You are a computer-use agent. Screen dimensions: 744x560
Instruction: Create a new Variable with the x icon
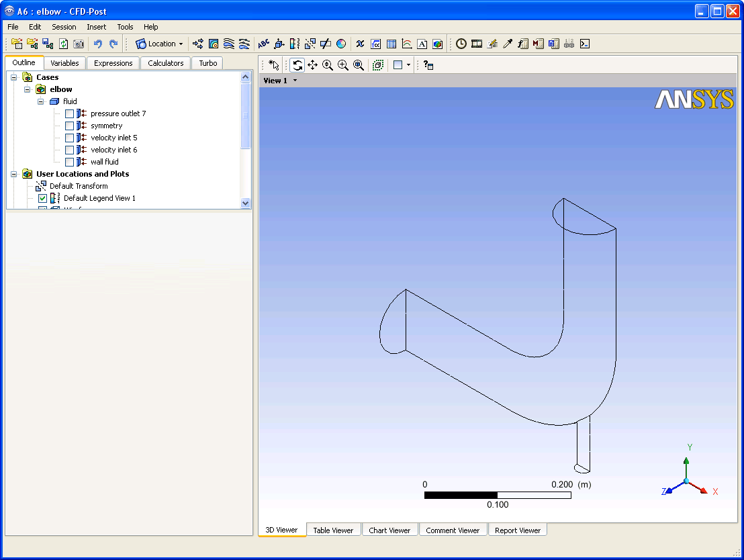pos(360,44)
